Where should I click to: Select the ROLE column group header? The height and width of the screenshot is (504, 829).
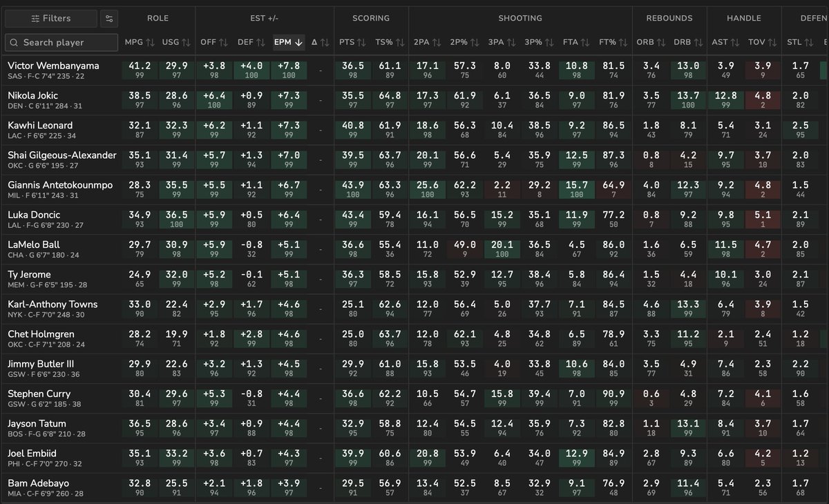(x=158, y=18)
